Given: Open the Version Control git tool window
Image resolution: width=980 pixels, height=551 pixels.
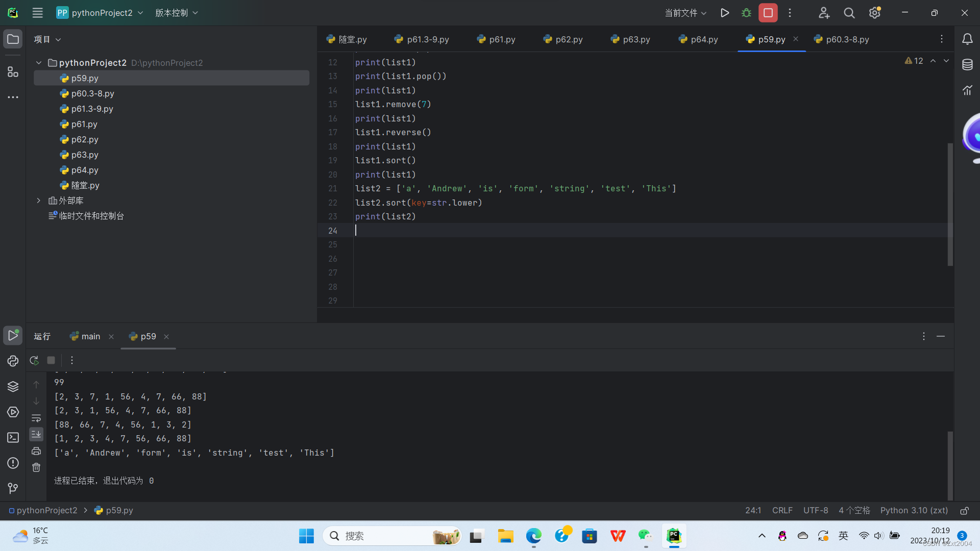Looking at the screenshot, I should [13, 488].
